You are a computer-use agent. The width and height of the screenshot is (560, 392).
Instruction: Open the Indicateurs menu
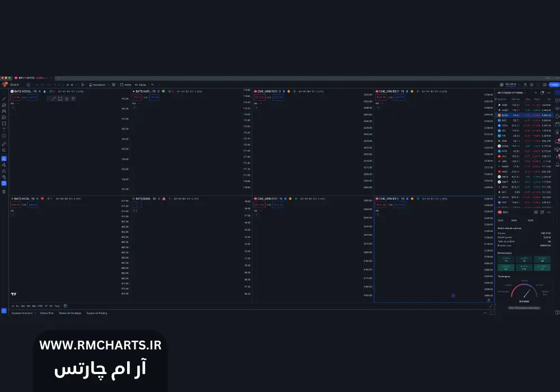pyautogui.click(x=100, y=85)
